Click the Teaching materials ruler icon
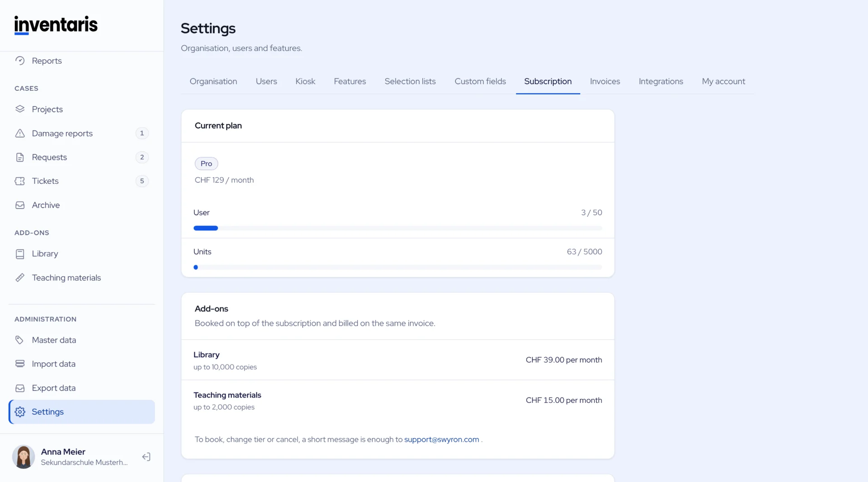 point(20,278)
